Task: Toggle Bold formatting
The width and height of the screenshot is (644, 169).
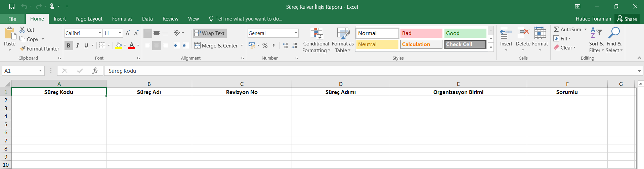Action: pos(69,45)
